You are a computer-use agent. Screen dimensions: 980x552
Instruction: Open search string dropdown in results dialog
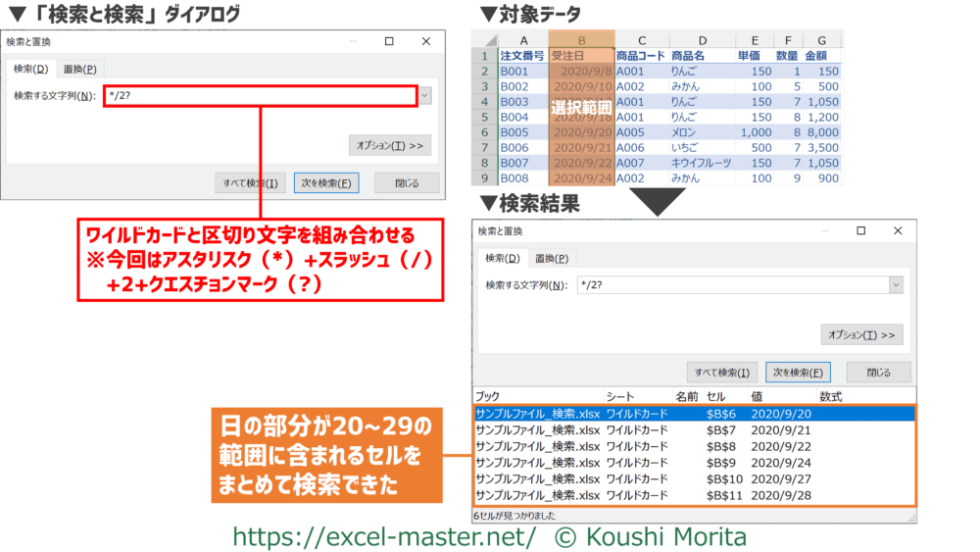895,284
